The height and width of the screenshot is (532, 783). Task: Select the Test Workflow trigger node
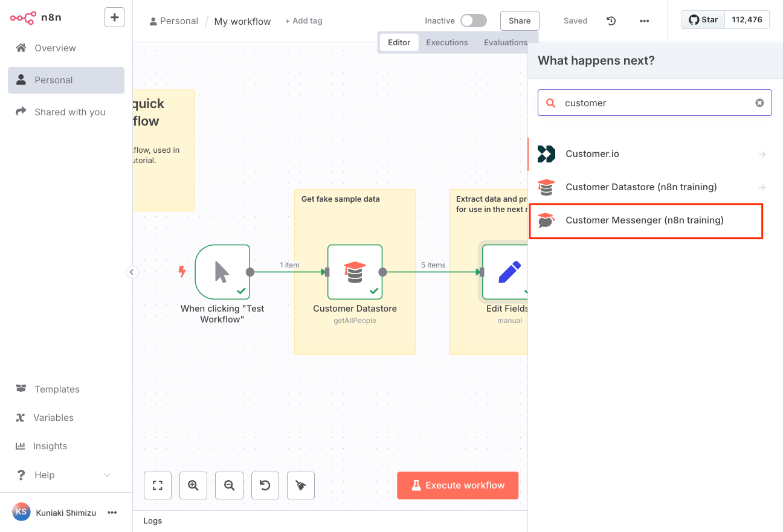click(x=222, y=272)
